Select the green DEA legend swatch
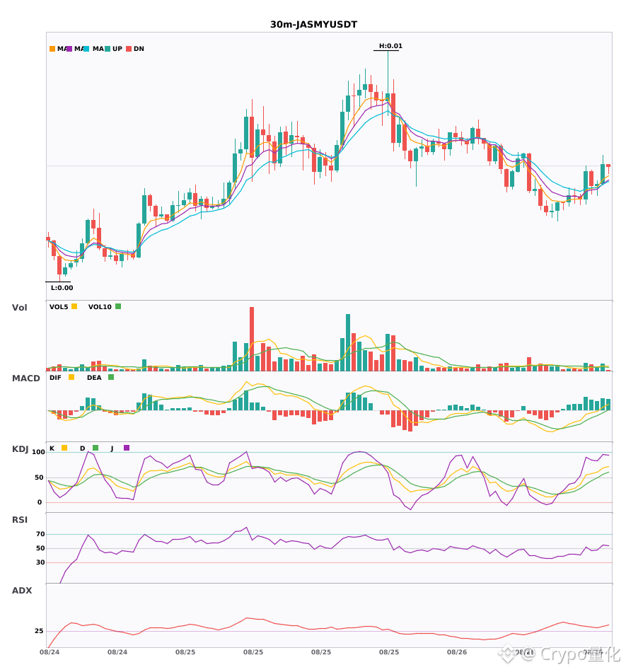The width and height of the screenshot is (626, 672). [111, 377]
